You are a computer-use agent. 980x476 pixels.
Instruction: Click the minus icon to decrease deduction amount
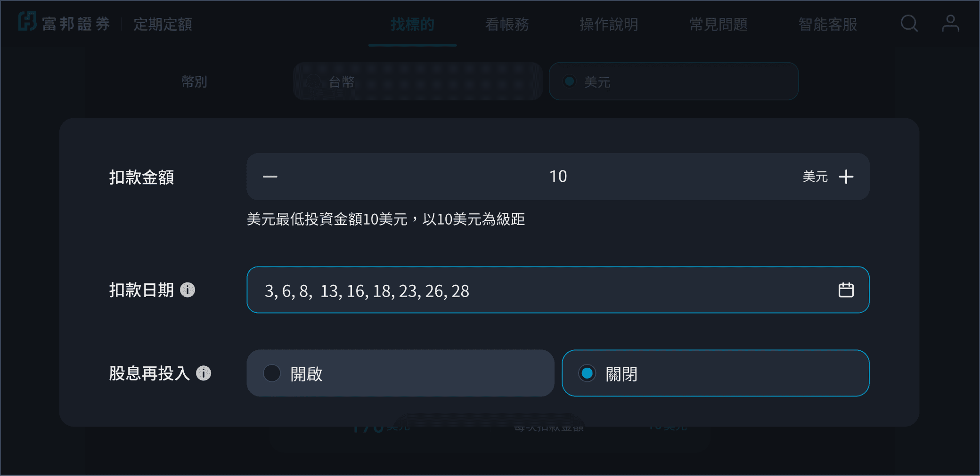pyautogui.click(x=270, y=177)
